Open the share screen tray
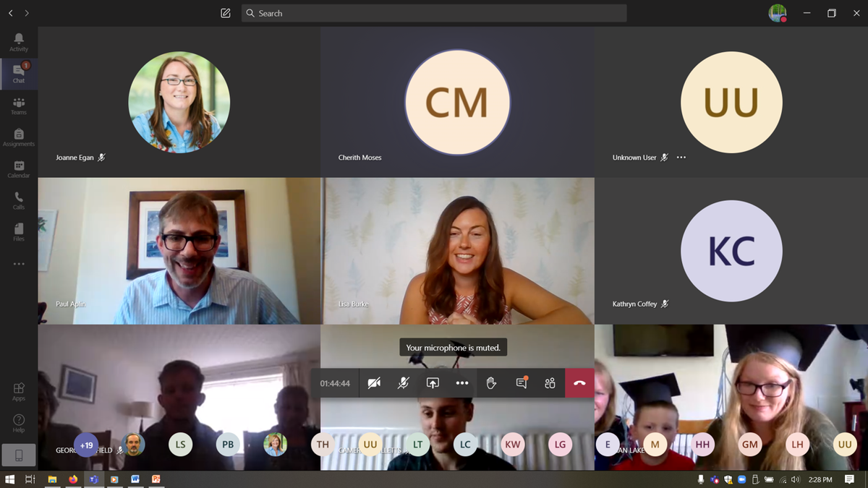This screenshot has height=488, width=868. click(433, 383)
